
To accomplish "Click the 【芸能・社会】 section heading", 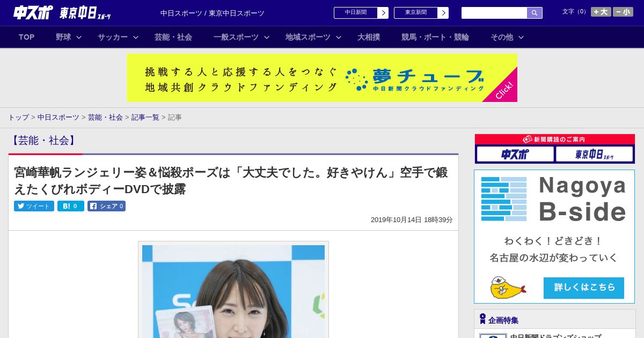I will pyautogui.click(x=44, y=141).
